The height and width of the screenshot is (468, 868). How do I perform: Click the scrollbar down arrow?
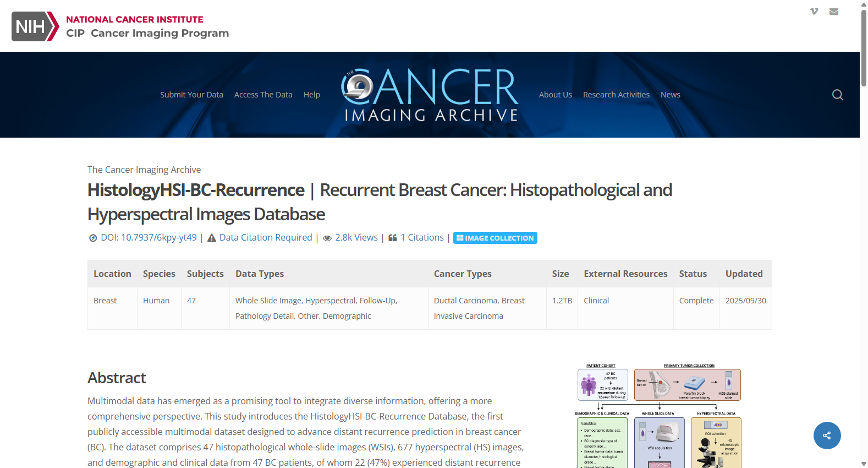pos(864,464)
